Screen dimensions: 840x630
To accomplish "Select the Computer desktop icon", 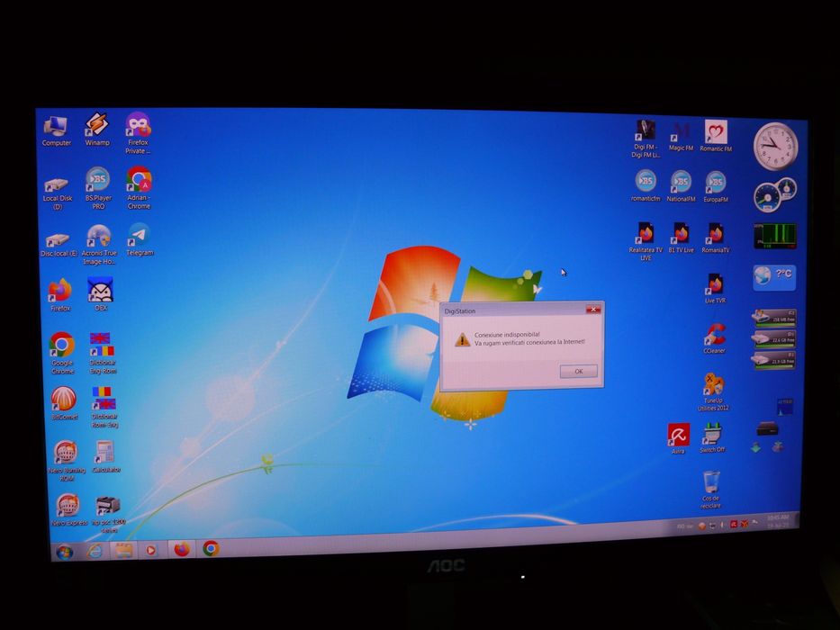I will [x=56, y=131].
